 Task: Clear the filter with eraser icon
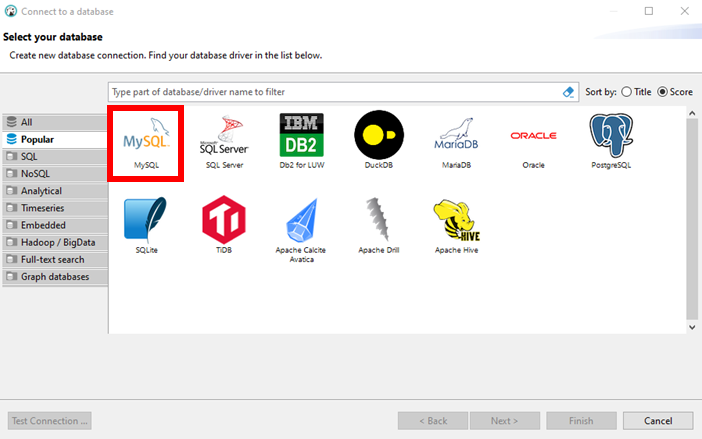point(568,92)
